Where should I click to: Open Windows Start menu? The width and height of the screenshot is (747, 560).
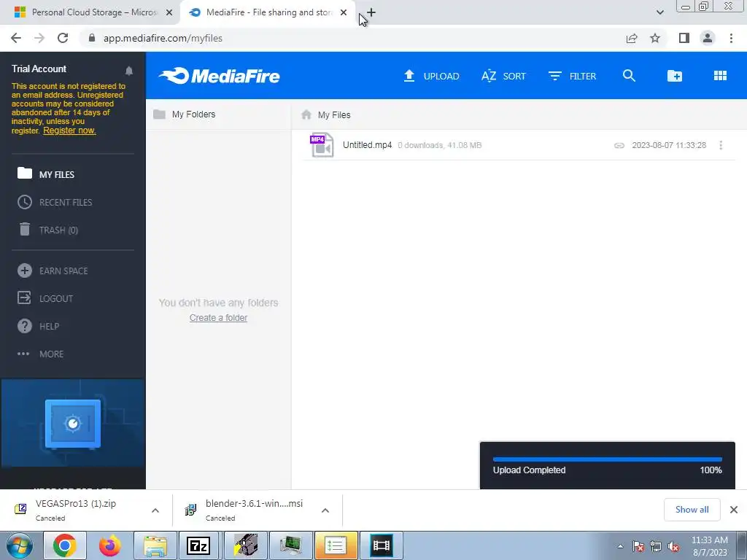click(x=20, y=545)
